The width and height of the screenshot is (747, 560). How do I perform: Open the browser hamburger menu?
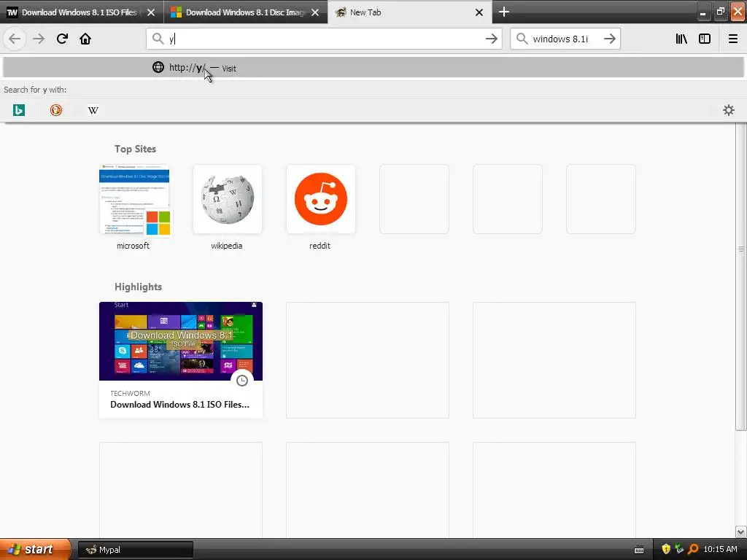click(733, 39)
